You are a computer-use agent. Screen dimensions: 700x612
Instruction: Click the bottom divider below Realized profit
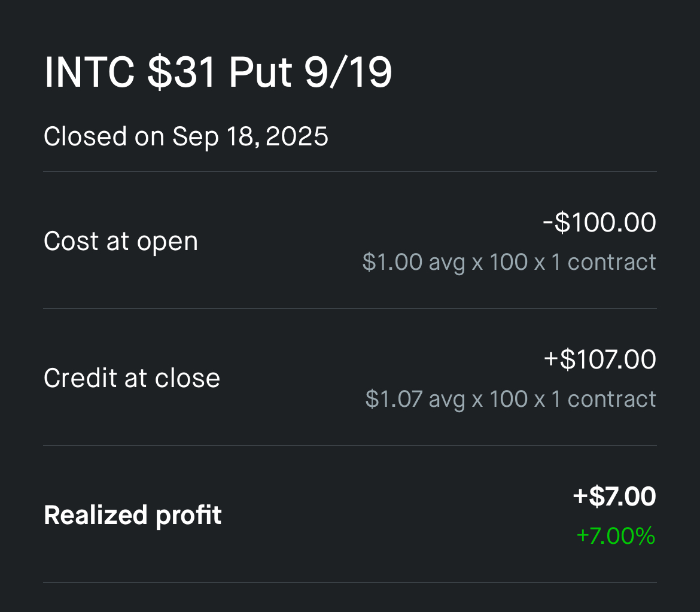[x=349, y=582]
